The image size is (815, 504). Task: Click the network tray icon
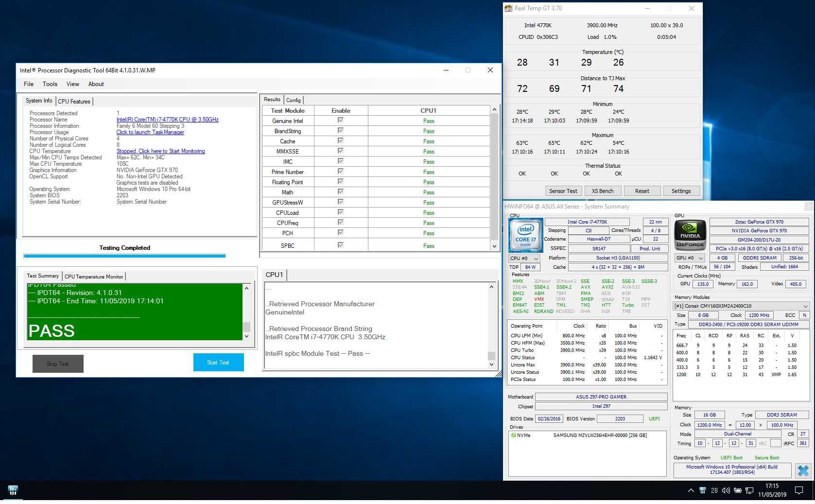pos(749,490)
